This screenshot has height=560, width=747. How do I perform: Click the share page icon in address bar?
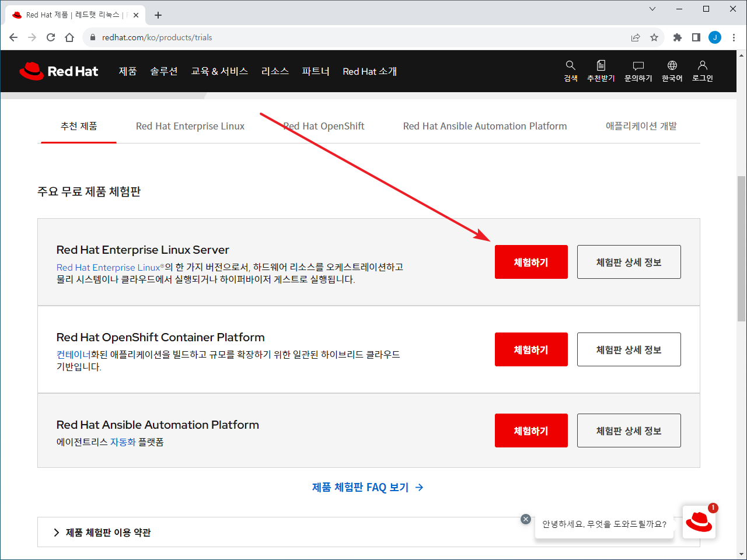tap(636, 37)
